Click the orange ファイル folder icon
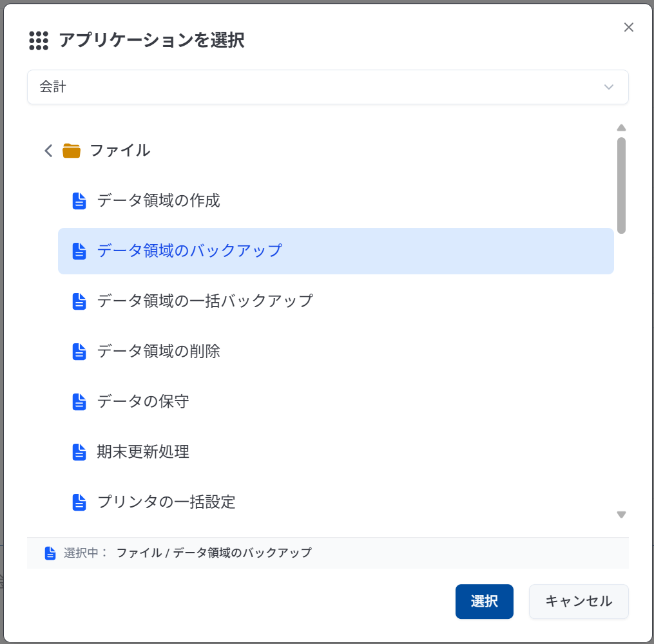 [x=72, y=151]
